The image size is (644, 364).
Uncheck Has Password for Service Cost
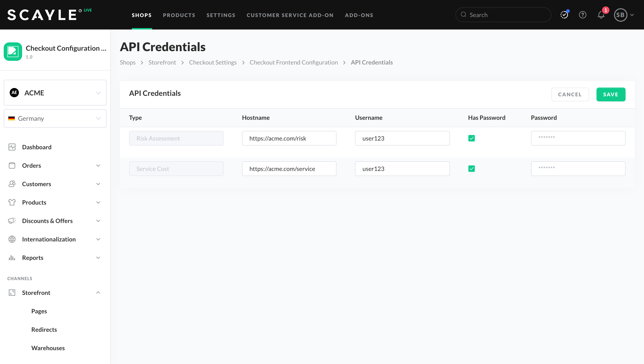[471, 169]
